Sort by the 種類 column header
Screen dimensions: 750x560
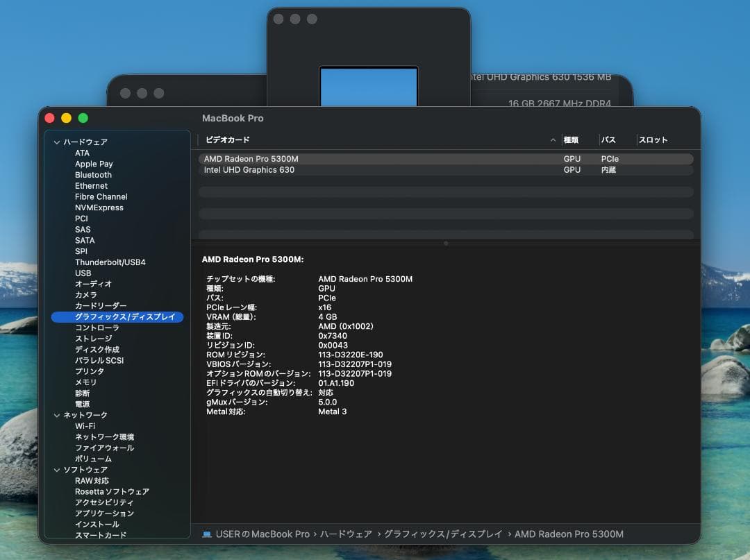tap(571, 140)
